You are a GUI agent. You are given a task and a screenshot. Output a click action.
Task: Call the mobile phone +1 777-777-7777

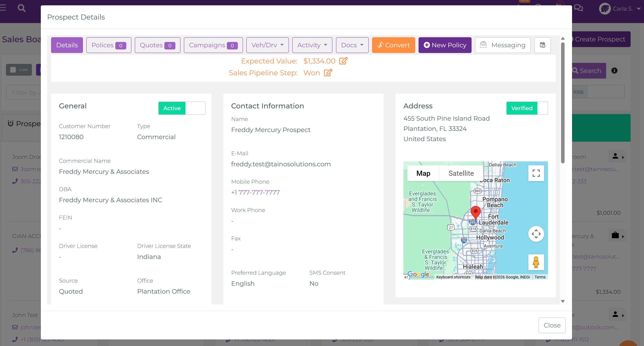click(x=255, y=192)
